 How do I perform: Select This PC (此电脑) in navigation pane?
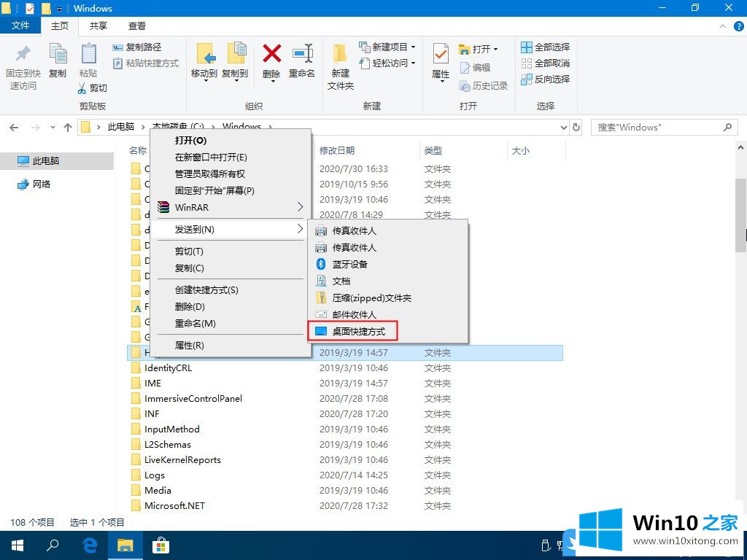point(45,160)
